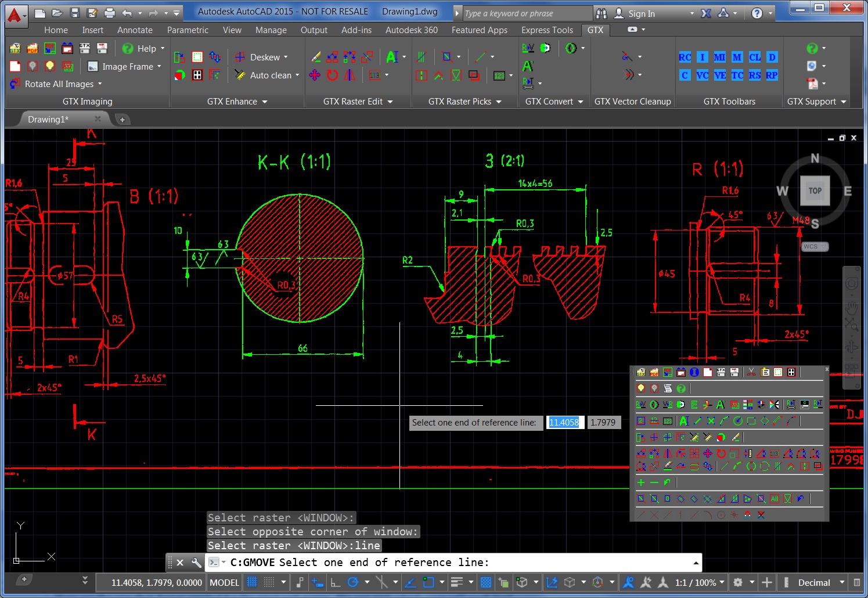The width and height of the screenshot is (868, 598).
Task: Toggle grid display in status bar
Action: [x=252, y=582]
